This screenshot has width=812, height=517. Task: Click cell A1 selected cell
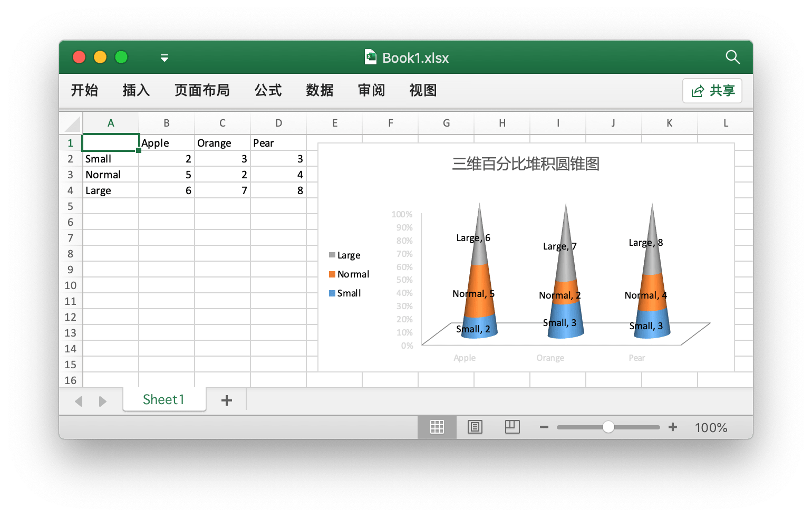(x=111, y=143)
